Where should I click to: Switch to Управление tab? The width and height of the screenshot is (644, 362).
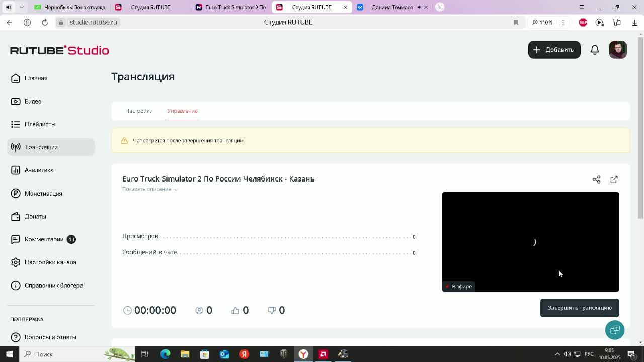point(182,111)
